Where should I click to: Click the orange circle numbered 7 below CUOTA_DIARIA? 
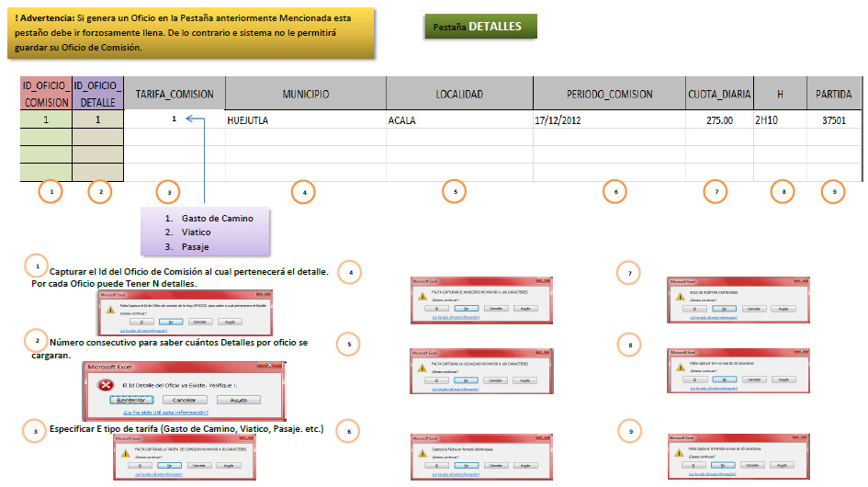715,192
